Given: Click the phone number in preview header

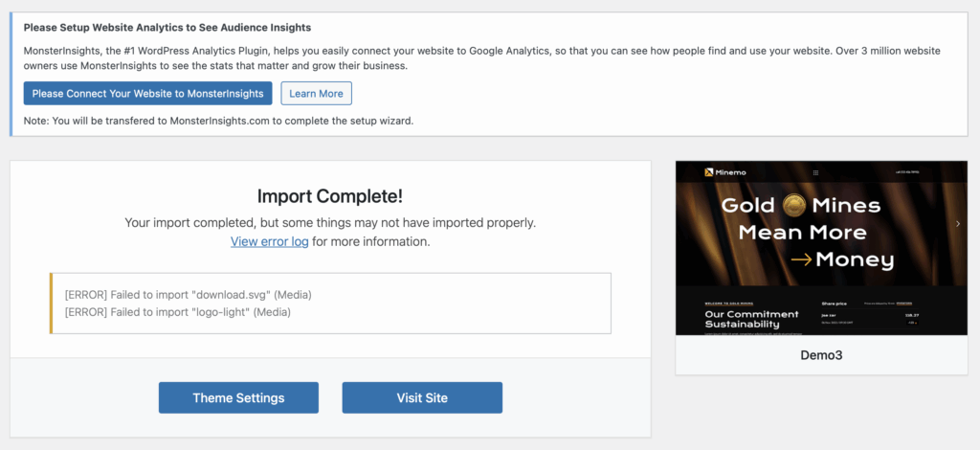Looking at the screenshot, I should coord(907,172).
